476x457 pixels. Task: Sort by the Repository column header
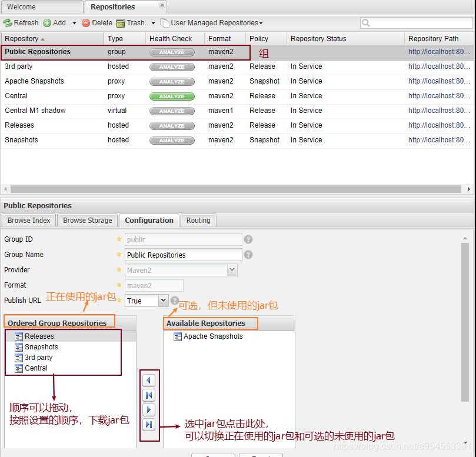tap(52, 39)
